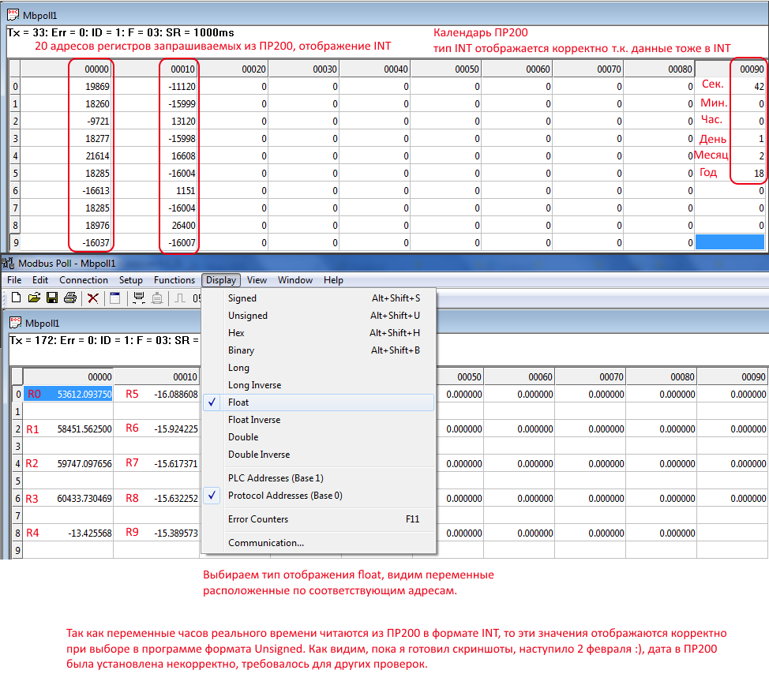Viewport: 769px width, 700px height.
Task: Click the top-left corner cell of lower table
Action: [17, 376]
